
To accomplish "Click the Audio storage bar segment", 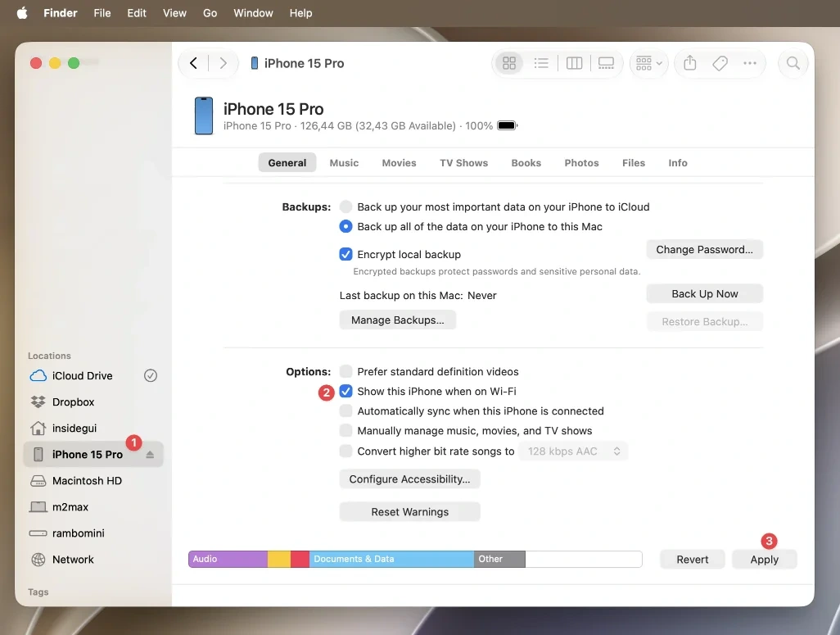I will tap(228, 559).
